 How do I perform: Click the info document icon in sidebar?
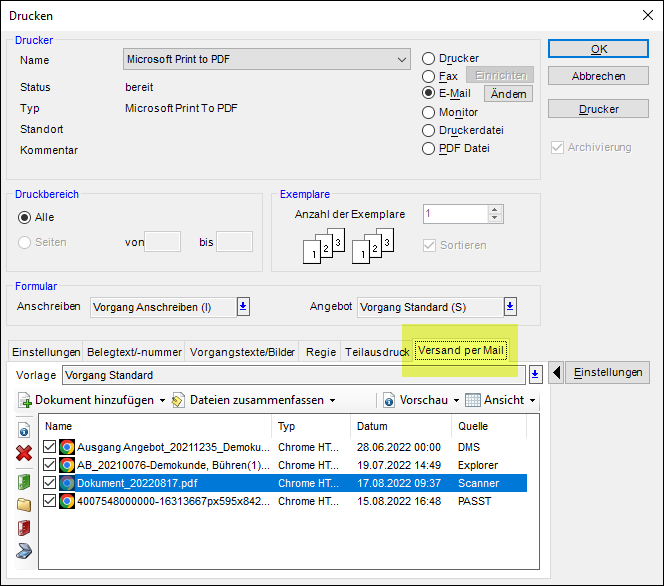tap(25, 430)
